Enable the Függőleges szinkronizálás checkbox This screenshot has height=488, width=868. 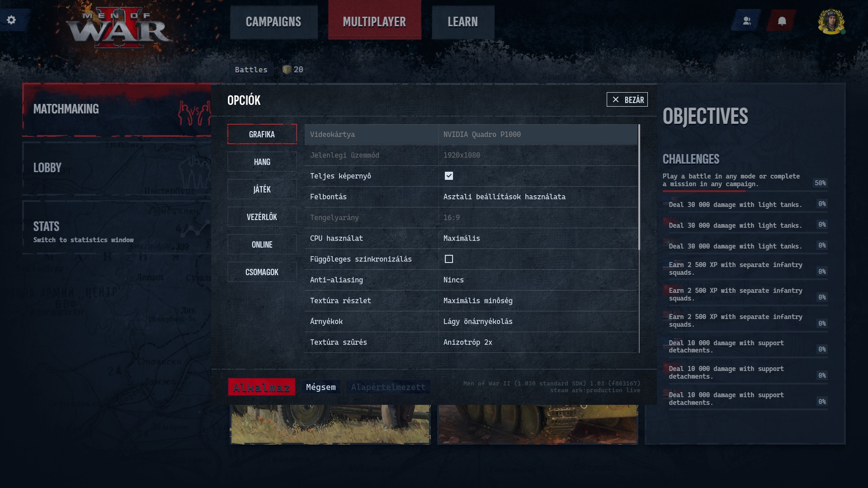pyautogui.click(x=448, y=259)
